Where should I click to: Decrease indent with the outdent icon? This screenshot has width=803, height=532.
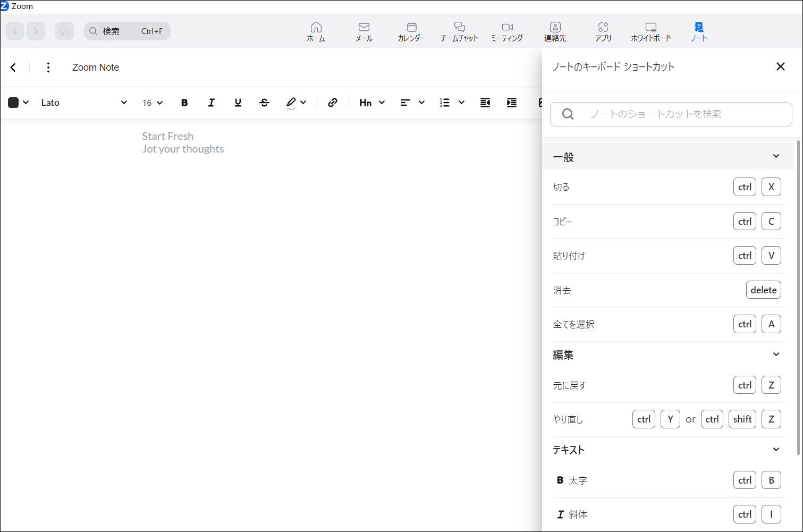(x=485, y=103)
